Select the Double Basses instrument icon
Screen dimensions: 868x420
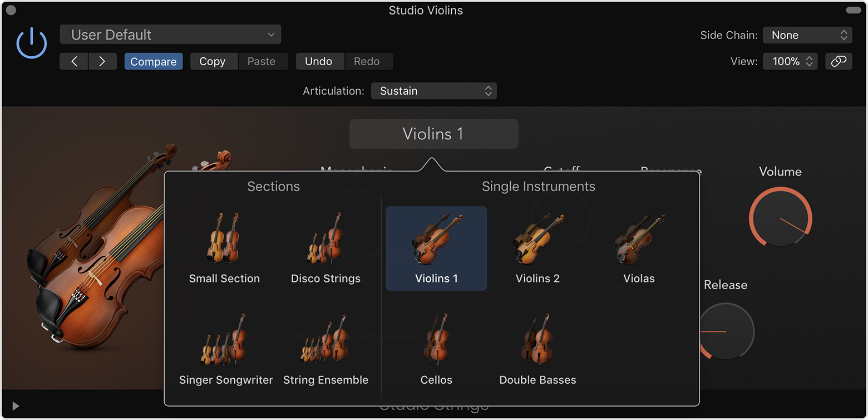click(x=537, y=340)
